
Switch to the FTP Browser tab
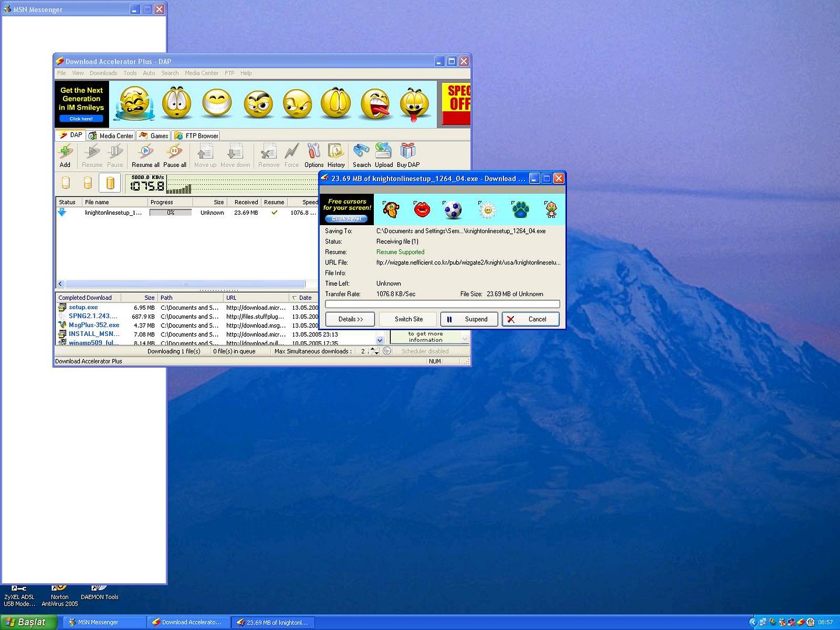197,135
